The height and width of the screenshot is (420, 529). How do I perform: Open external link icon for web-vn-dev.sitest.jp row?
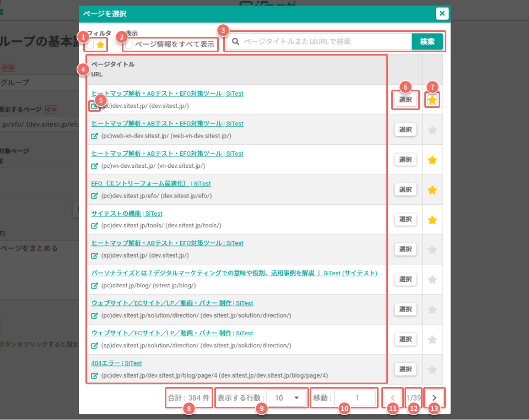tap(94, 136)
